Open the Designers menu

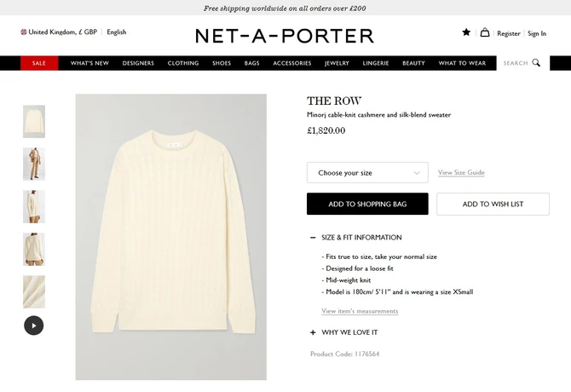coord(138,63)
